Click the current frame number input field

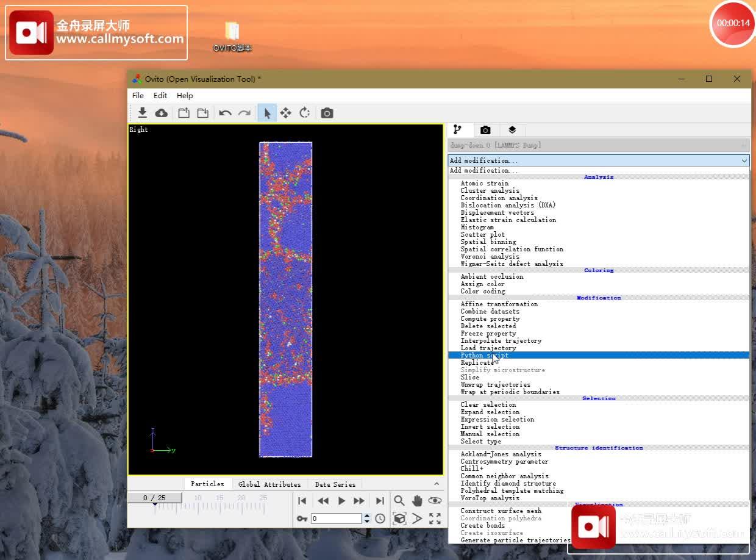[336, 519]
